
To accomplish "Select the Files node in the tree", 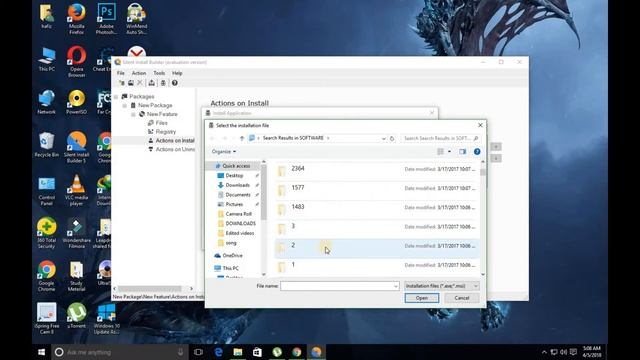I will point(158,123).
